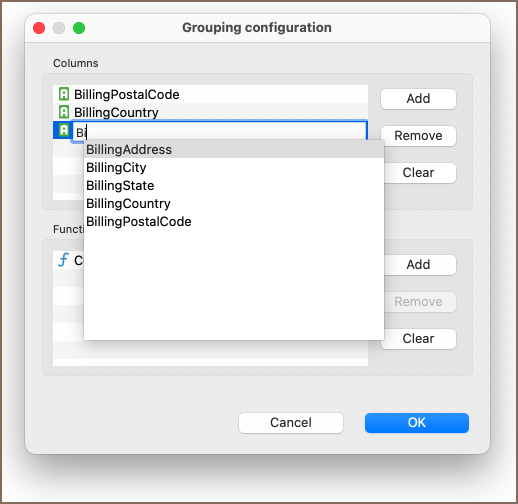Click Add button in Columns section
The width and height of the screenshot is (518, 504).
click(x=418, y=99)
